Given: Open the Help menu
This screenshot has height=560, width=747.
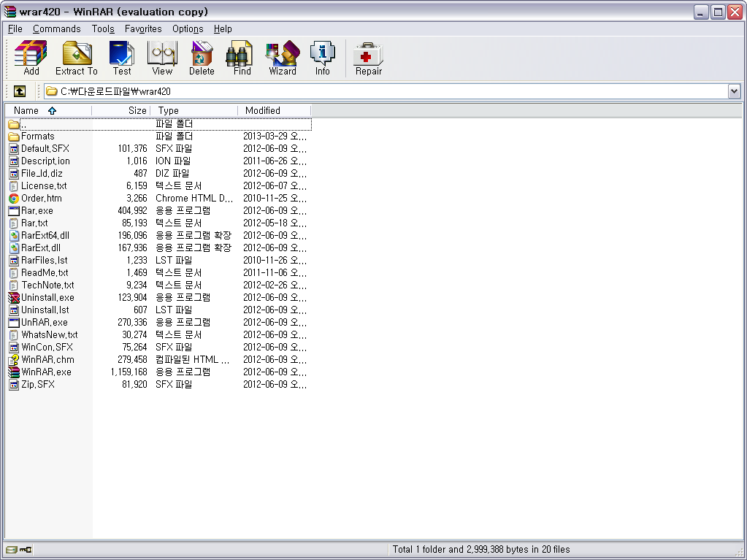Looking at the screenshot, I should point(223,29).
